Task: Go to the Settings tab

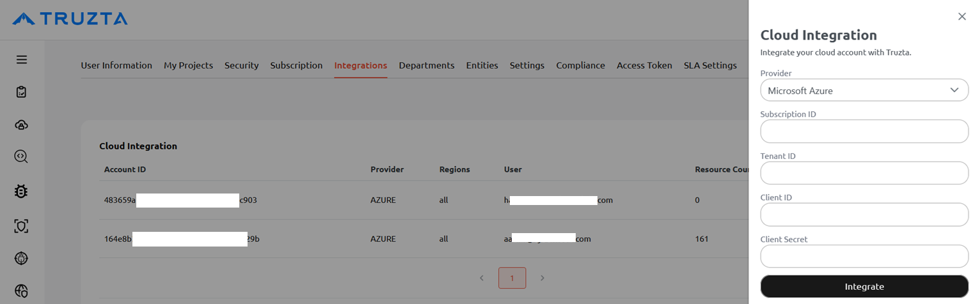Action: tap(527, 65)
